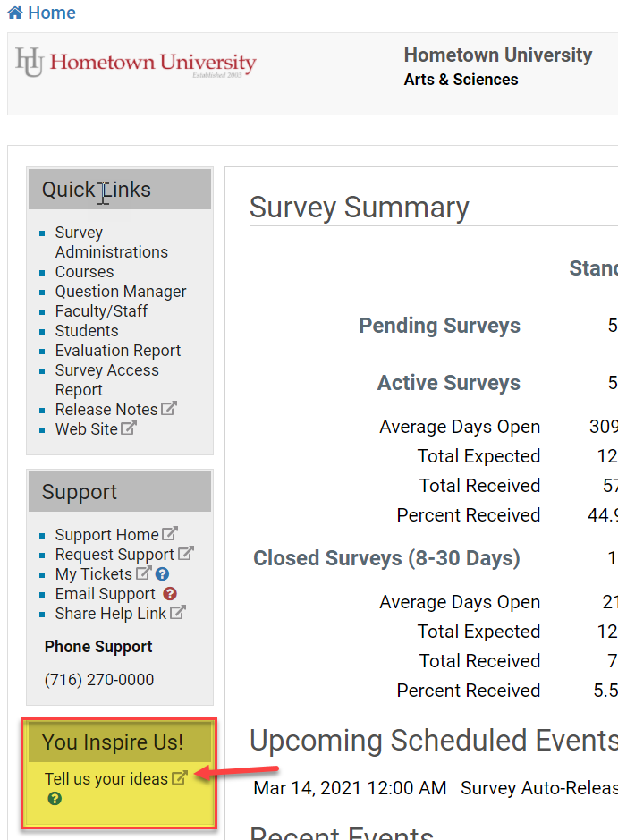Click the Hometown University logo
The height and width of the screenshot is (840, 618).
[x=136, y=63]
